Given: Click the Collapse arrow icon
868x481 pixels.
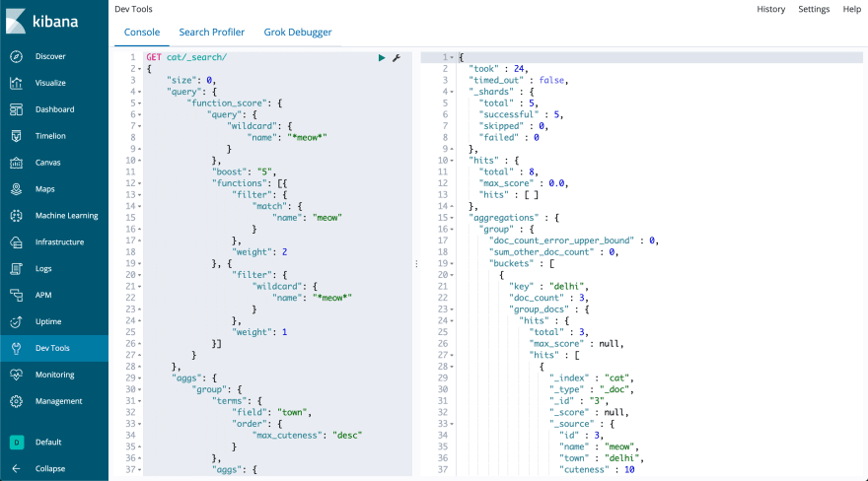Looking at the screenshot, I should coord(16,469).
